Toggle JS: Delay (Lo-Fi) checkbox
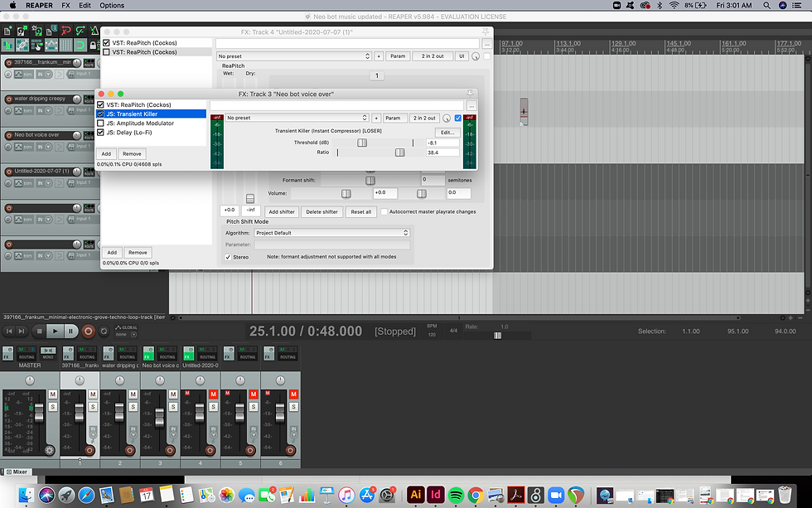Viewport: 812px width, 508px height. click(100, 133)
